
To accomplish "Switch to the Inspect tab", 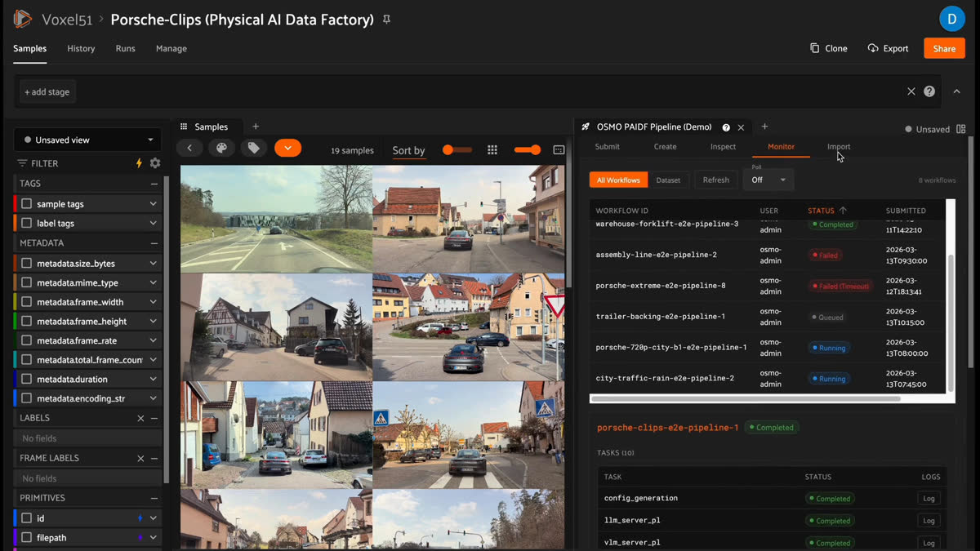I will click(x=723, y=147).
